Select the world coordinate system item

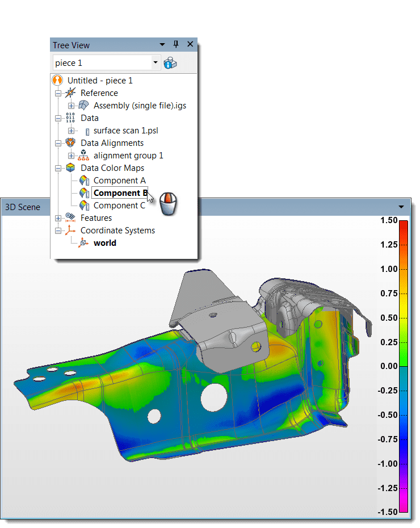(x=105, y=243)
